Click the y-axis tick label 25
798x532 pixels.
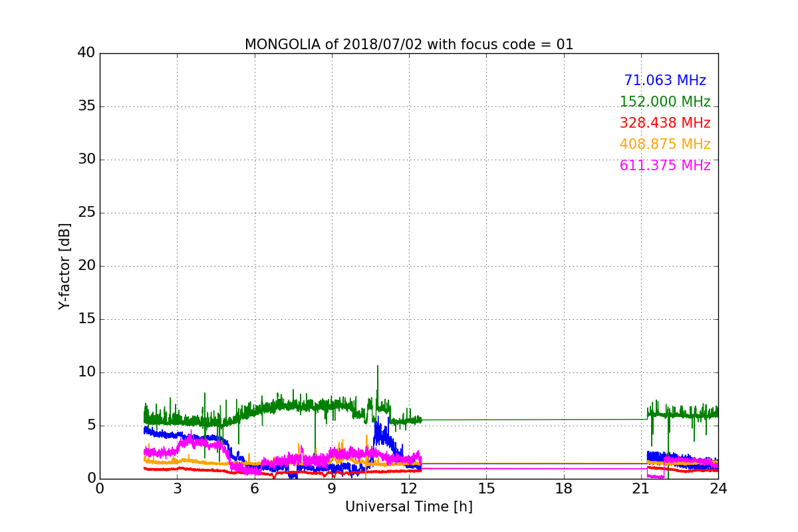click(86, 213)
